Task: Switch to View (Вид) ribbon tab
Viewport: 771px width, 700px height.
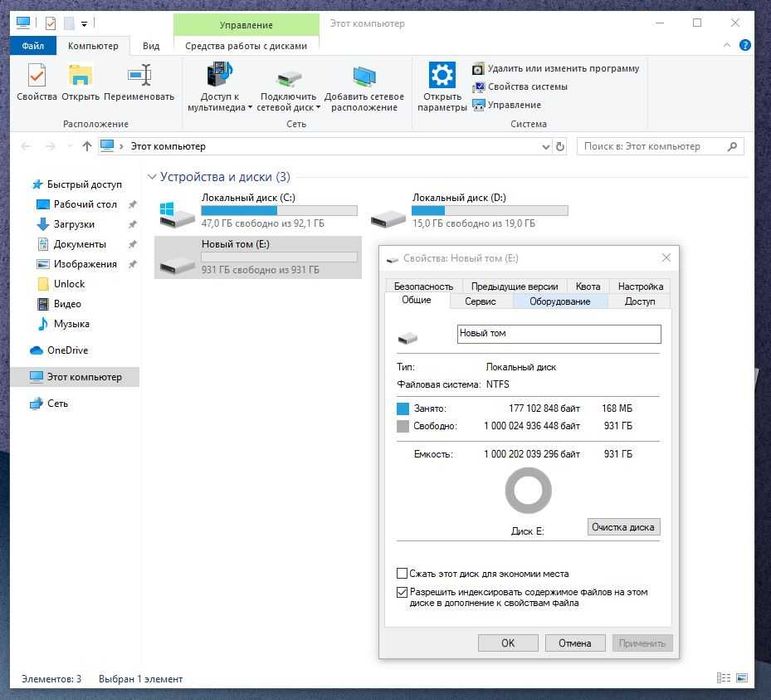Action: coord(151,46)
